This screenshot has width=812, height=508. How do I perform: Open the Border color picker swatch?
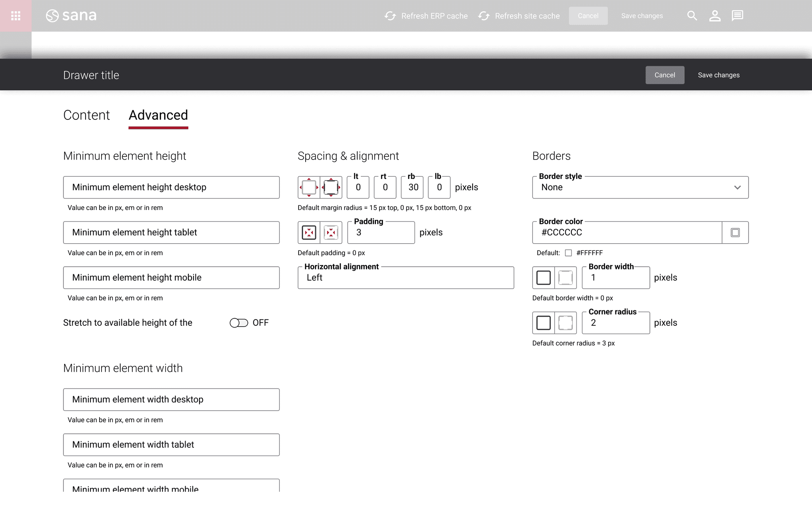735,233
